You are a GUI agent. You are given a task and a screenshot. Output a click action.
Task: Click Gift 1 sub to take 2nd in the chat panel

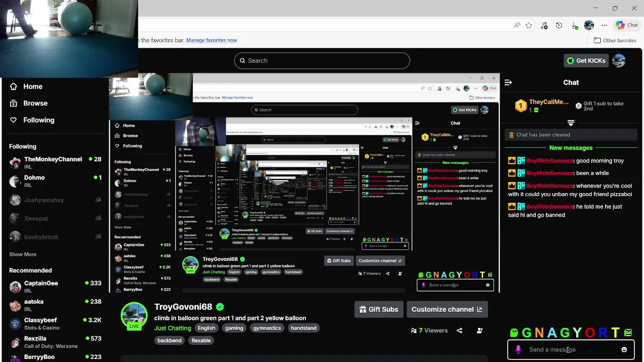(600, 106)
